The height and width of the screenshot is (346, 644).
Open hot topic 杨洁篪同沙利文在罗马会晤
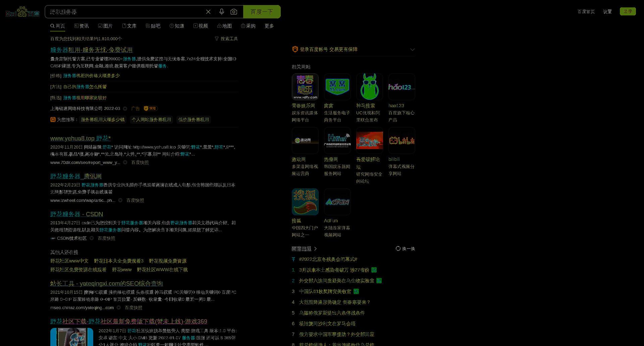click(327, 324)
